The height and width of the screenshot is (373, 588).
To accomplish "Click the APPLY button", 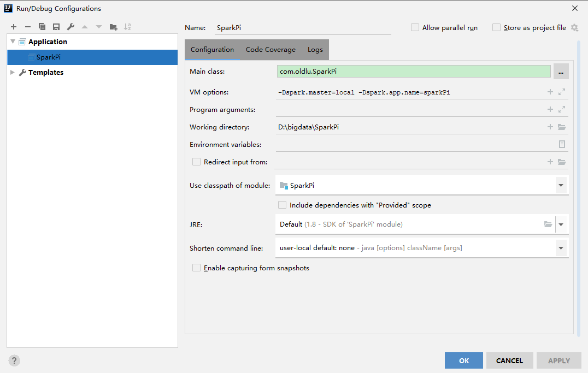I will [558, 360].
